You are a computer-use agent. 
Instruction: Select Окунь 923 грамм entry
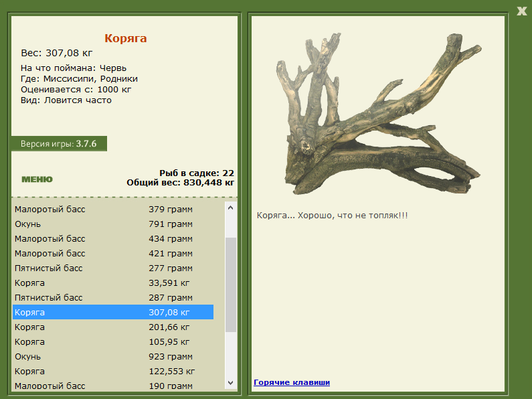click(x=113, y=357)
